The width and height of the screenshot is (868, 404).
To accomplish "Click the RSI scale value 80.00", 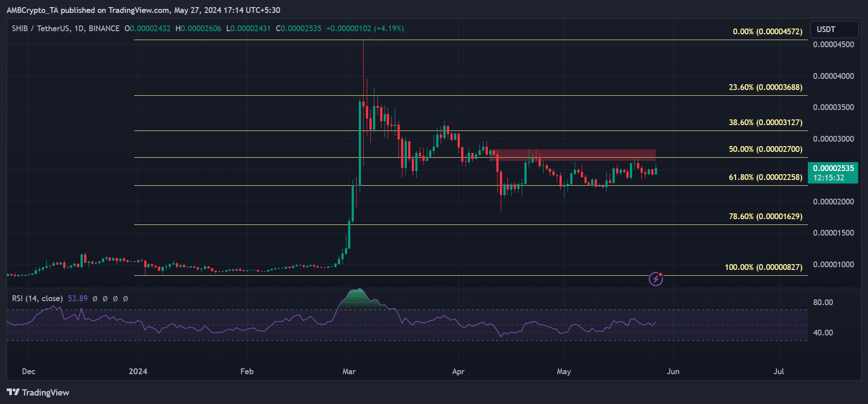I will pyautogui.click(x=823, y=302).
